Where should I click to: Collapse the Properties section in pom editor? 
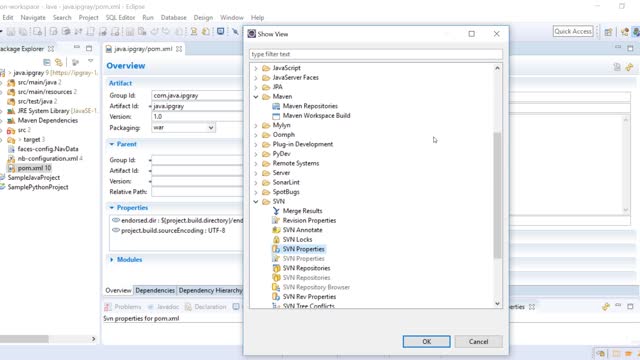(x=111, y=208)
